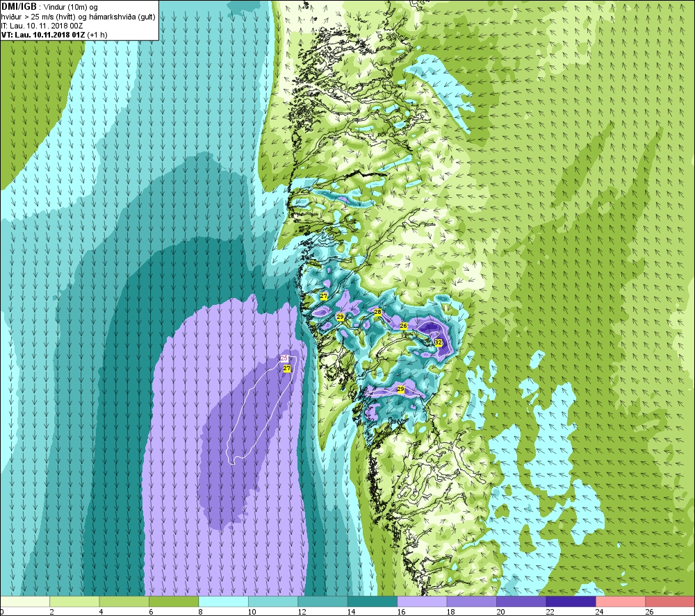Select the pale cyan 8–10 m/s legend swatch
This screenshot has width=695, height=616.
[223, 601]
